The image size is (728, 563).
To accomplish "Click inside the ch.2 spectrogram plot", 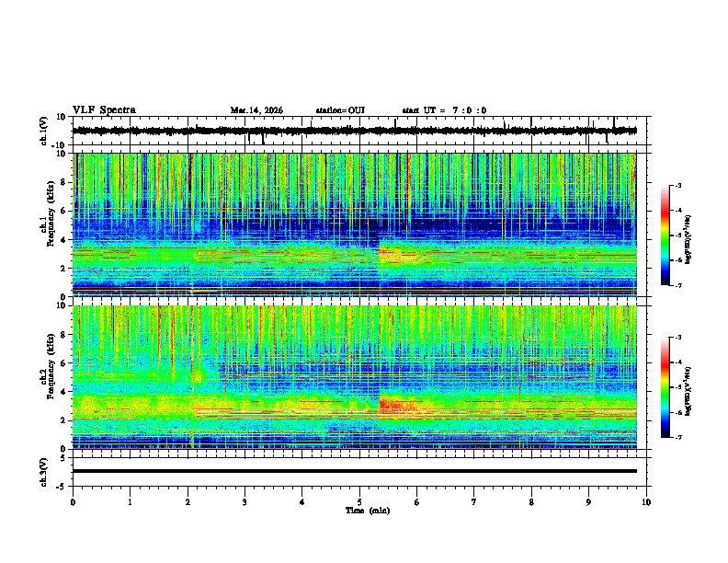I will 354,377.
